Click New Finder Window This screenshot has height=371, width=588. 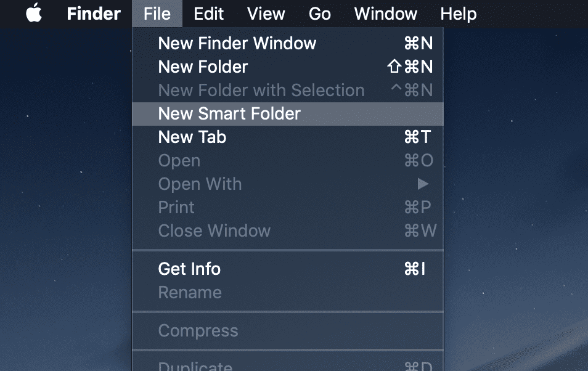point(237,43)
